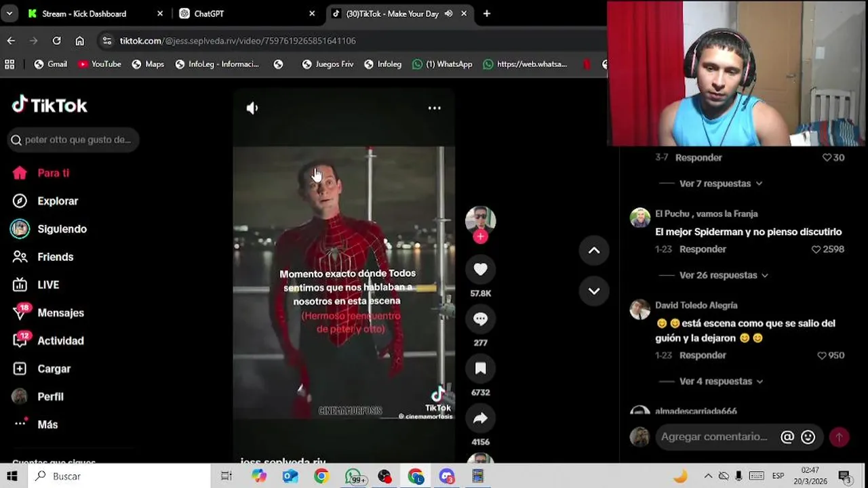Open El Puchu, vamos la Franja profile name
Viewport: 868px width, 488px height.
pyautogui.click(x=706, y=213)
